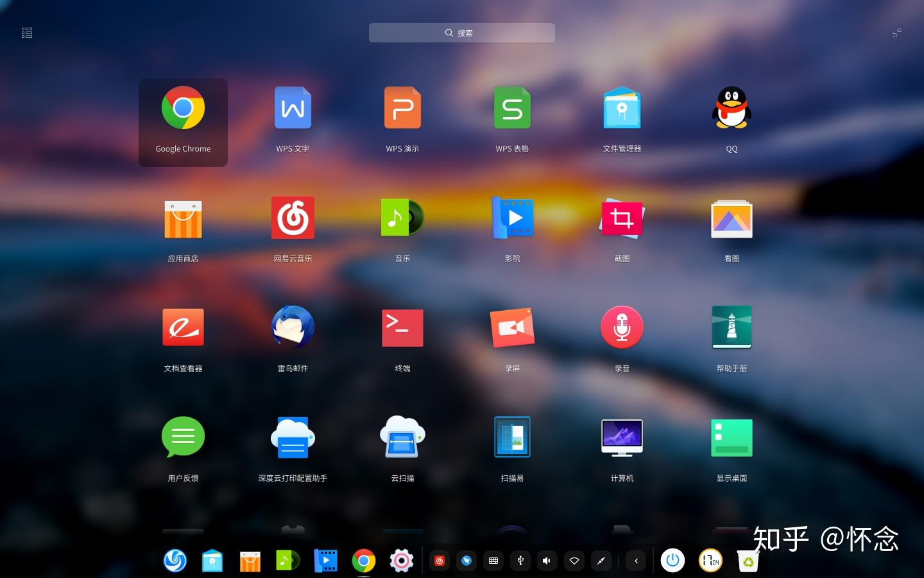Exit fullscreen launcher mode via corner icon
924x578 pixels.
[x=897, y=33]
